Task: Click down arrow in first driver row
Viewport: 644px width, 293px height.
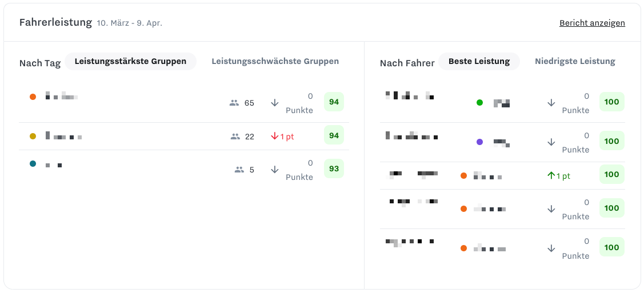Action: click(x=551, y=103)
